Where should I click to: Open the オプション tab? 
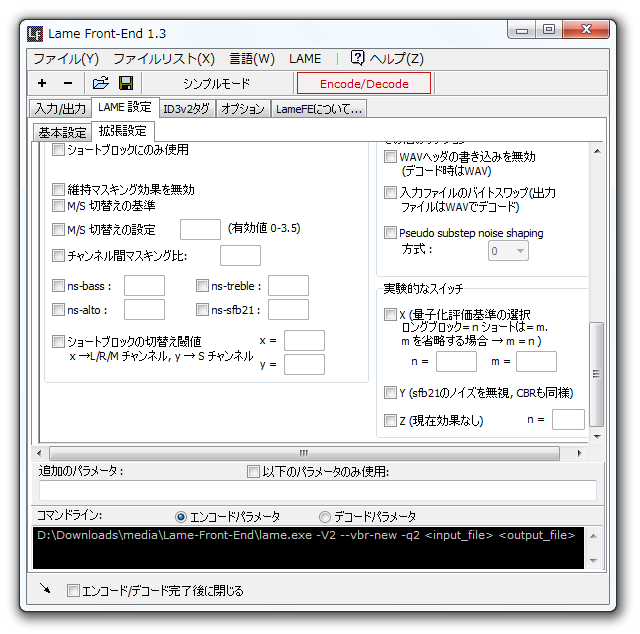(x=243, y=109)
